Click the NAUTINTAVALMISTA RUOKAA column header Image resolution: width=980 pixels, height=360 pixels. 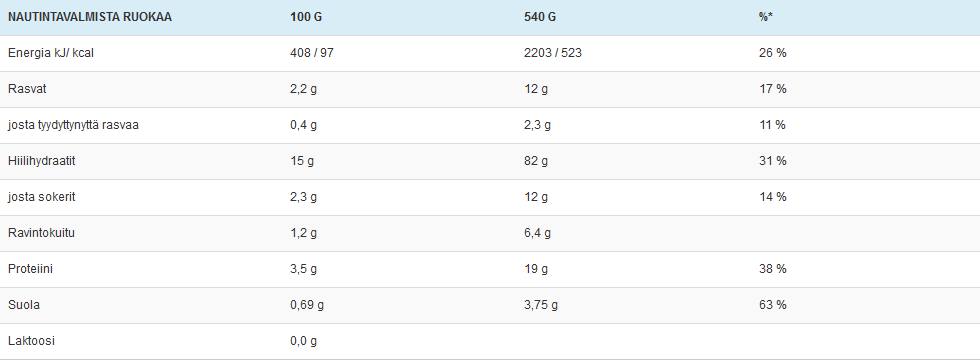pyautogui.click(x=89, y=18)
